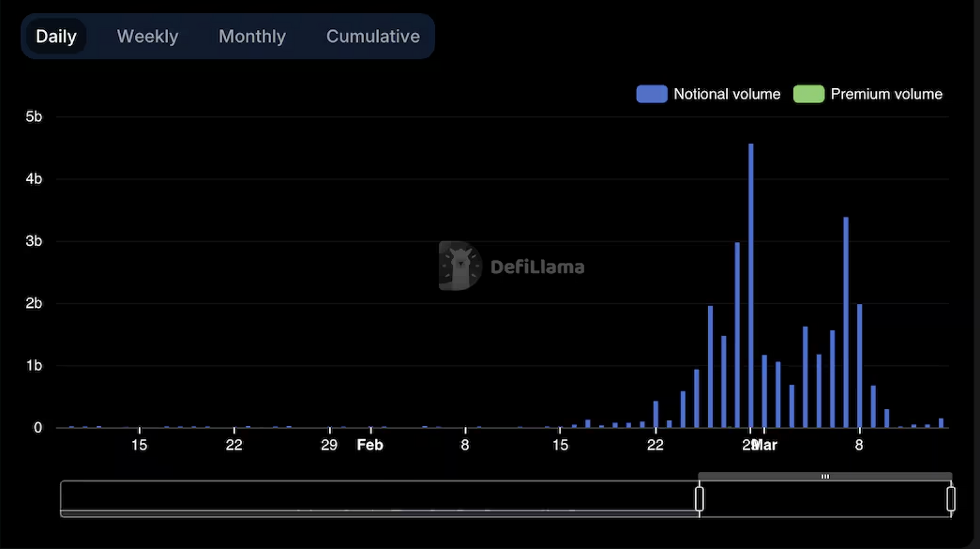The image size is (980, 549).
Task: Click the left handle of the range slider
Action: pyautogui.click(x=699, y=499)
